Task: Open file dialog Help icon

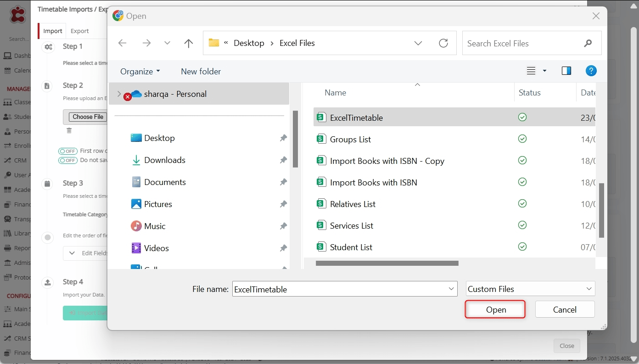Action: click(x=591, y=71)
